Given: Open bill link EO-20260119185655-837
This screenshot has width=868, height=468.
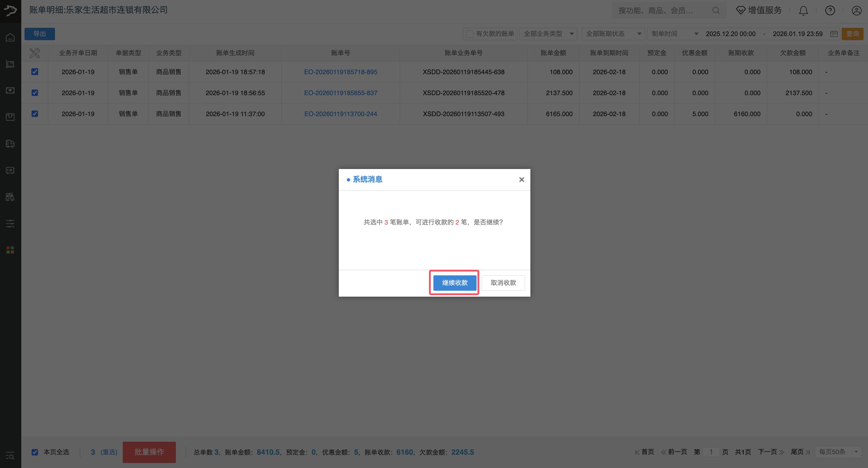Looking at the screenshot, I should [340, 93].
